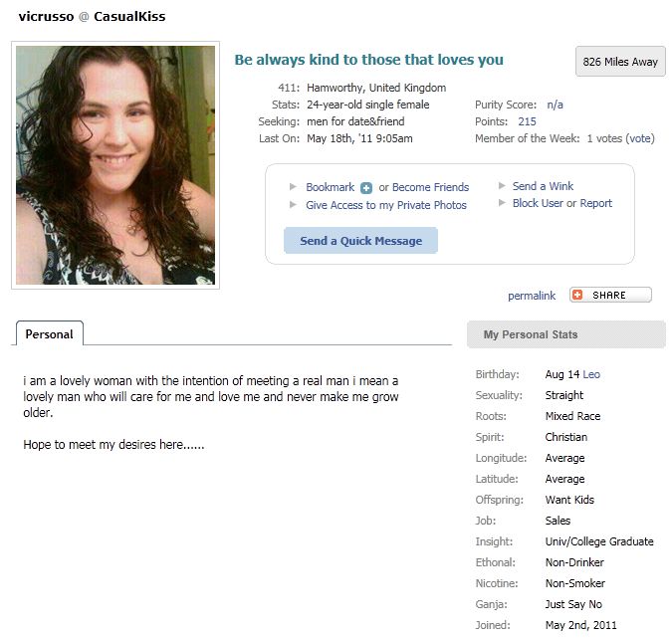Click the arrow bullet before Block User
This screenshot has height=639, width=672.
pos(502,203)
